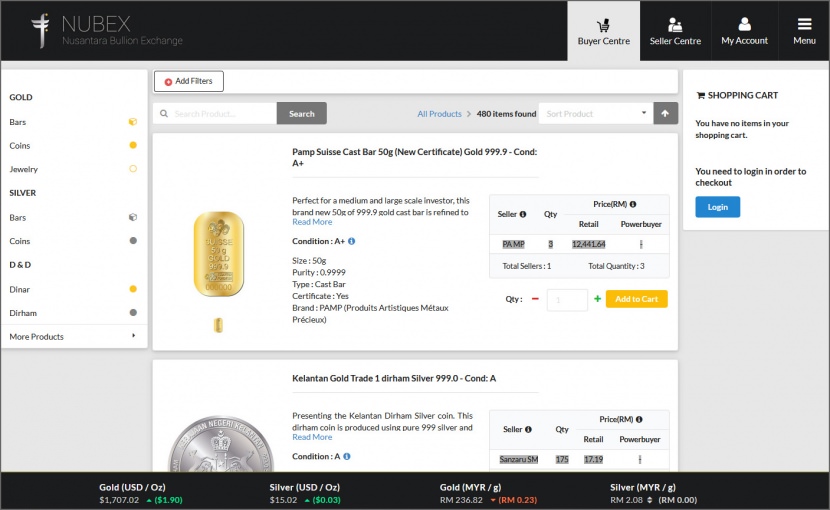Toggle the sort direction arrow button

(x=665, y=113)
